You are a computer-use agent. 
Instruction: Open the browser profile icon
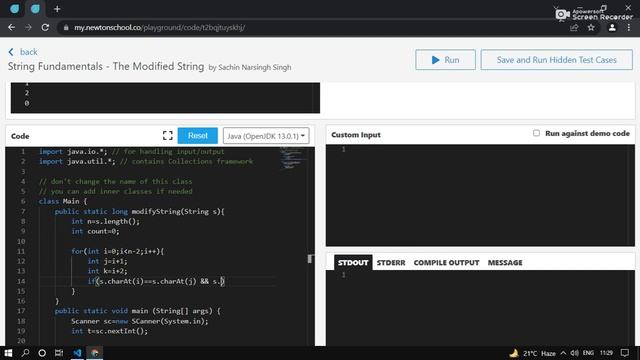coord(612,28)
